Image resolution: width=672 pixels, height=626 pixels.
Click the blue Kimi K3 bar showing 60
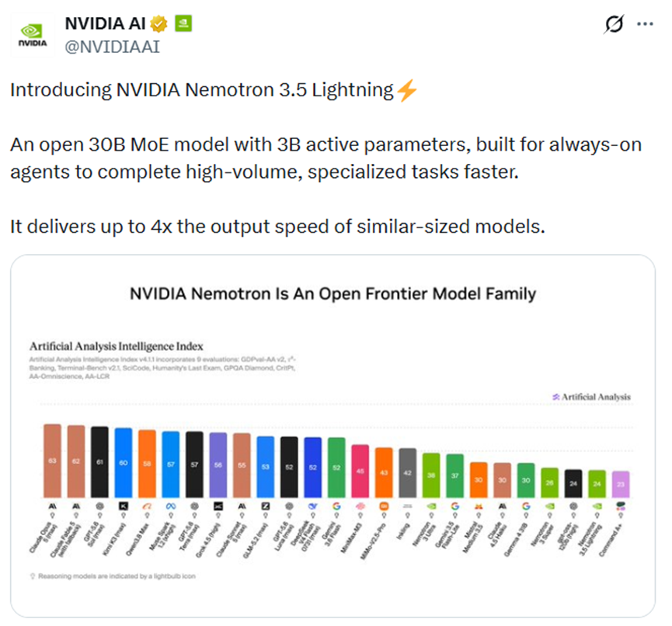tap(124, 462)
